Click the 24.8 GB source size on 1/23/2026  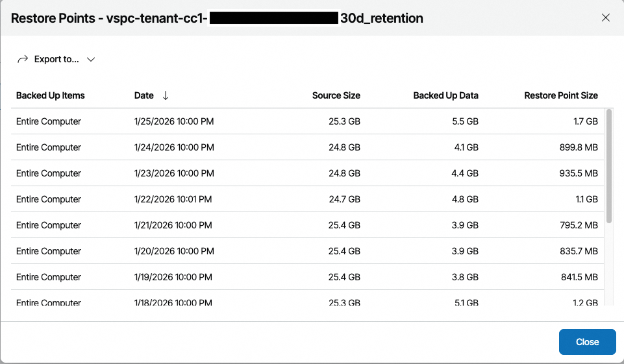point(344,173)
